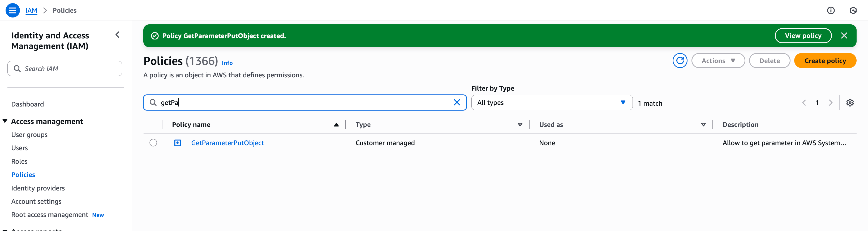This screenshot has height=231, width=868.
Task: Open Users in the sidebar
Action: coord(19,148)
